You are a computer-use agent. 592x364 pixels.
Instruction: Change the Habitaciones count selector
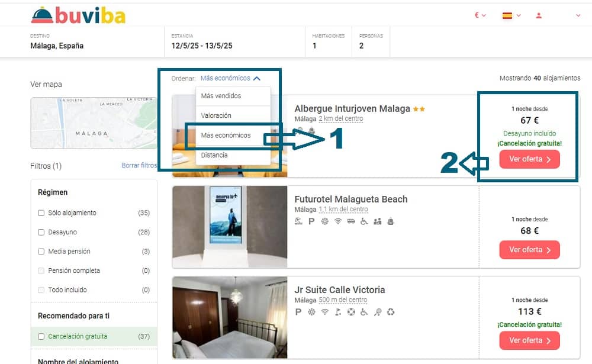point(329,42)
